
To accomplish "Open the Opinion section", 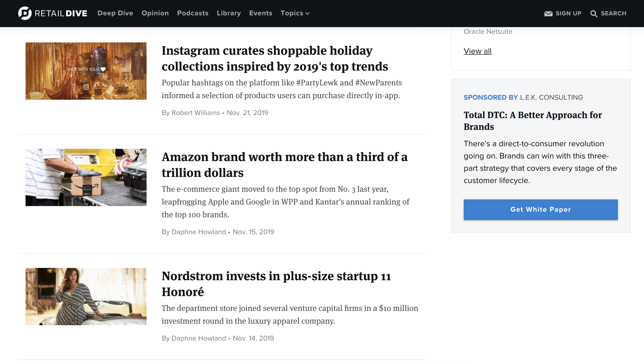I will 155,13.
